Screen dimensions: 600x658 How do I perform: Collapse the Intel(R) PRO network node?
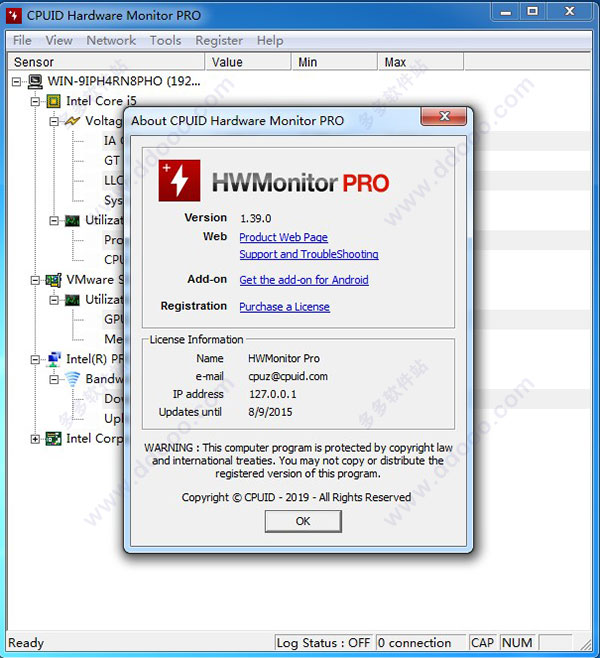pos(35,360)
